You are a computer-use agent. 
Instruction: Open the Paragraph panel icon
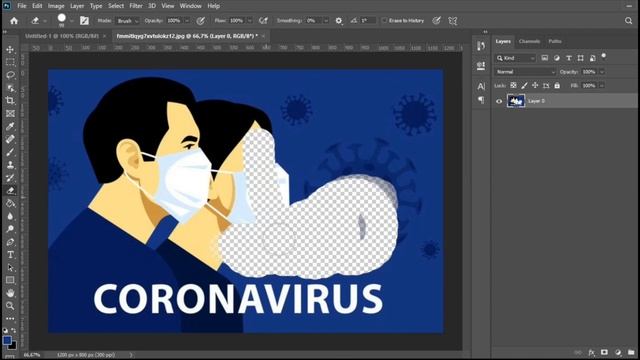(481, 100)
